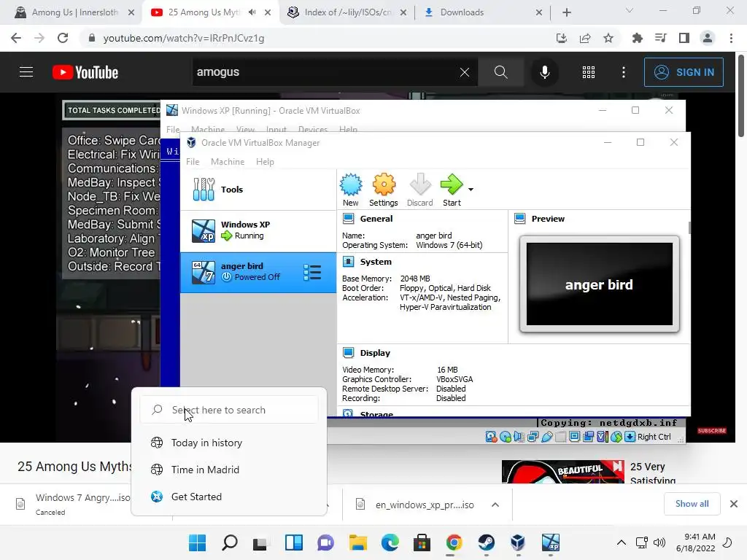Click the hard disk activity status icon

(x=491, y=437)
